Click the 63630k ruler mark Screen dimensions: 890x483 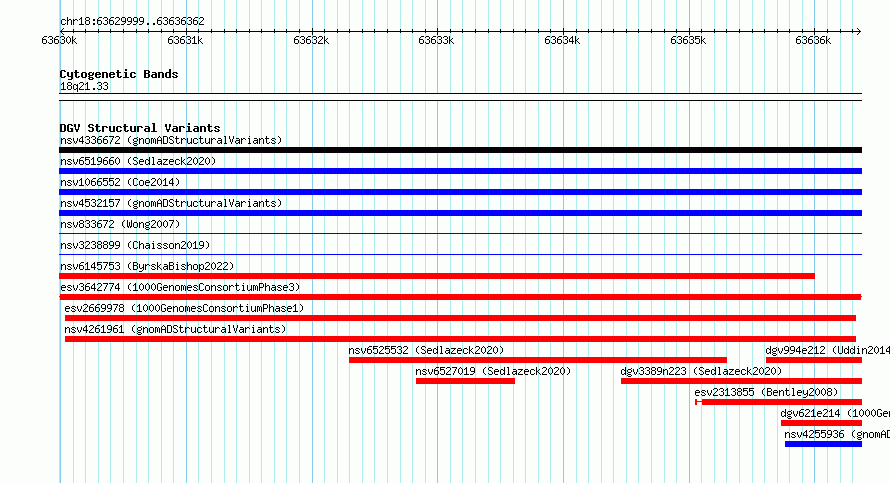pyautogui.click(x=59, y=40)
